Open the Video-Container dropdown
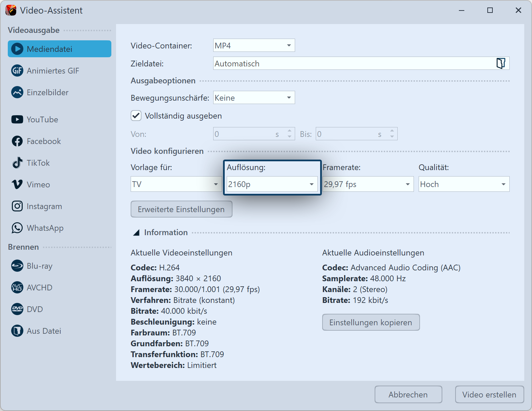 click(254, 45)
